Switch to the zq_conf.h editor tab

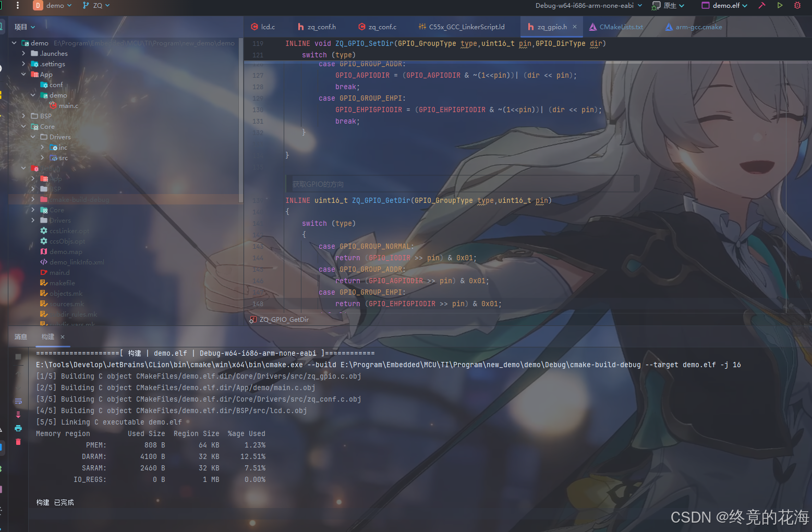(x=317, y=27)
